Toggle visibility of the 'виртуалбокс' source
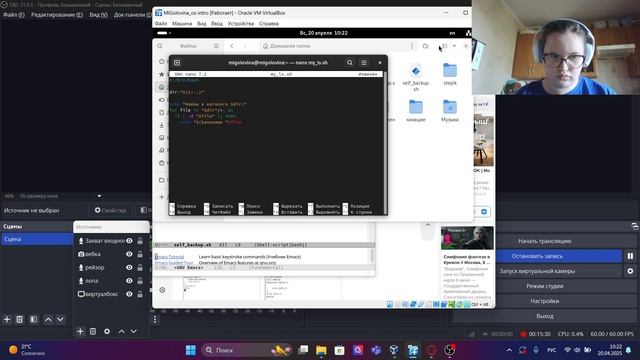 129,294
